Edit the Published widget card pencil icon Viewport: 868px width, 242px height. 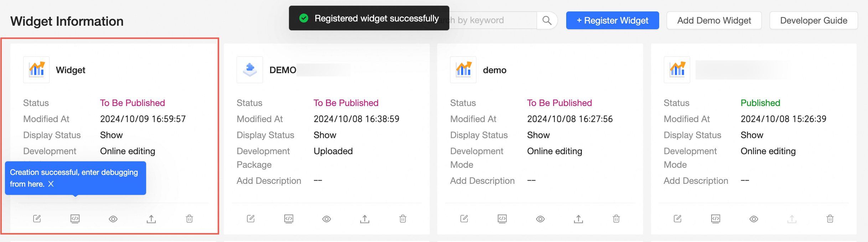[677, 218]
